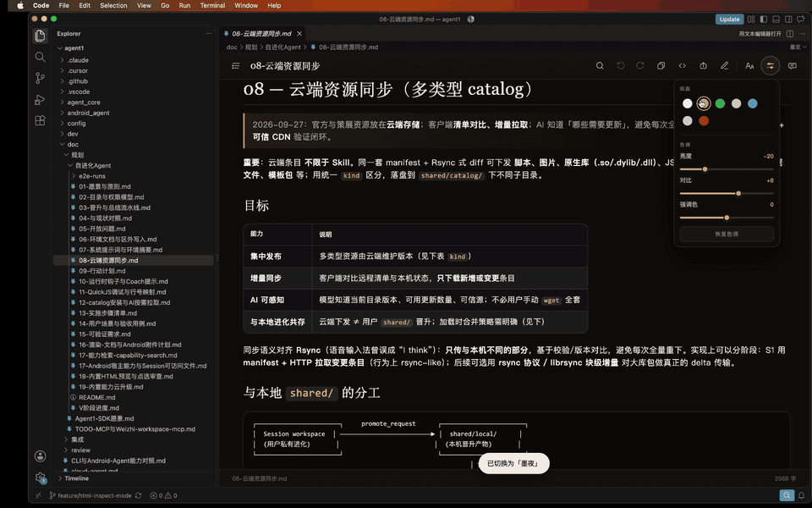This screenshot has height=508, width=812.
Task: Open the Apple menu
Action: click(x=20, y=5)
